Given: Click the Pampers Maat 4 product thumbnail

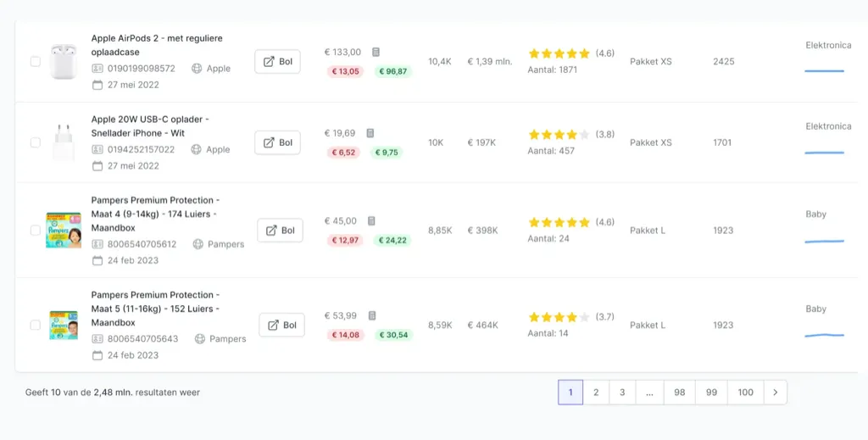Looking at the screenshot, I should click(64, 231).
